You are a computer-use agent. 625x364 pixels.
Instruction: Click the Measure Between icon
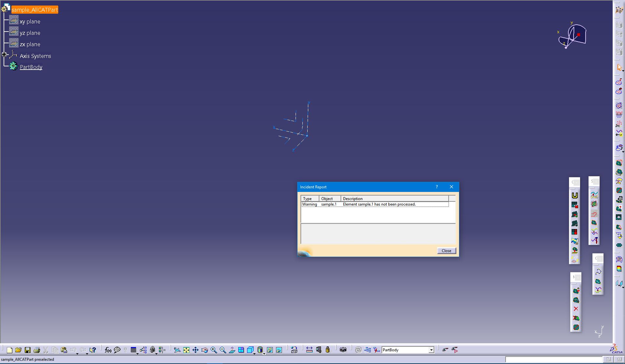(x=309, y=350)
